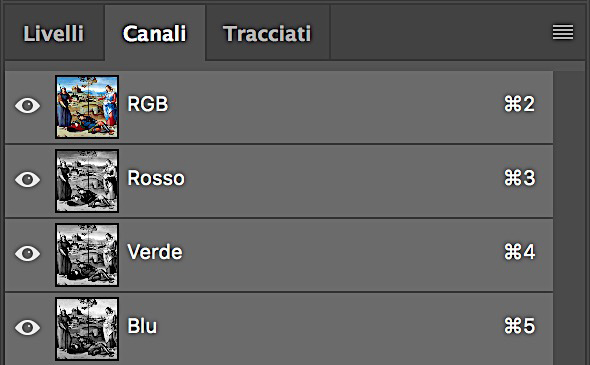Hide the Blu channel using its eye
Viewport: 590px width, 365px height.
point(27,327)
